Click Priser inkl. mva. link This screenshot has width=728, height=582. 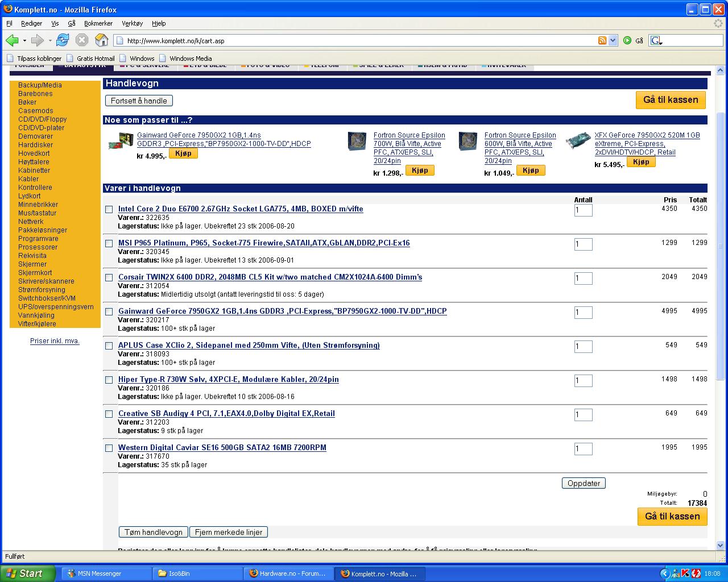(x=55, y=341)
